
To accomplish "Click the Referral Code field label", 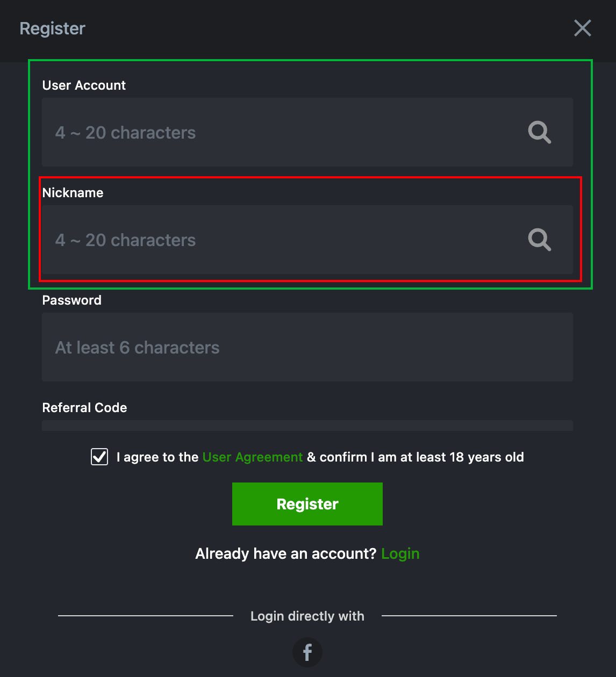I will point(84,408).
